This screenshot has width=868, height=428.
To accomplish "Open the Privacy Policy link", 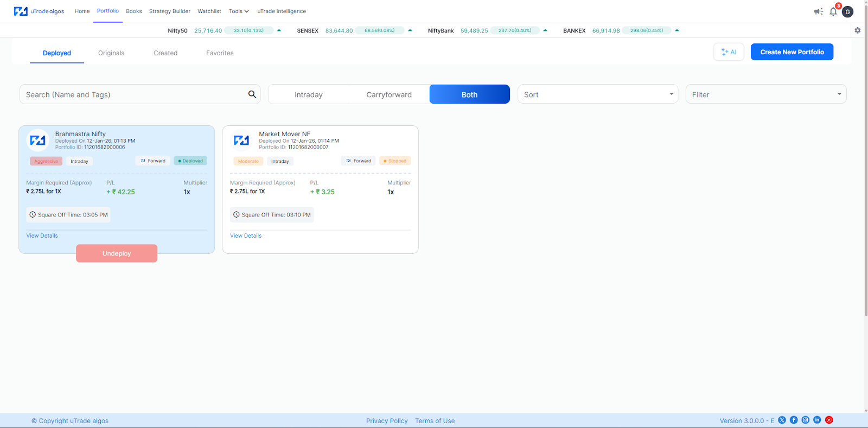I will tap(387, 421).
